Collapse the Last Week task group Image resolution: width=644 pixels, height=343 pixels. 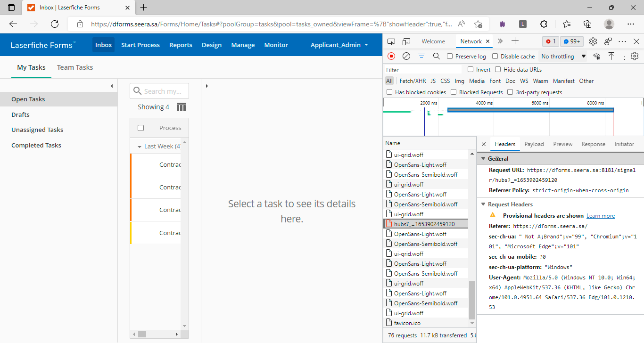click(140, 147)
